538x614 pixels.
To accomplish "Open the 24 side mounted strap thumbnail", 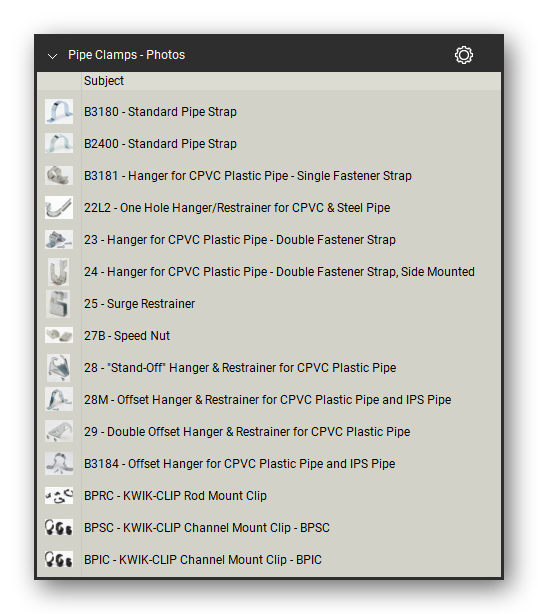I will (x=59, y=272).
